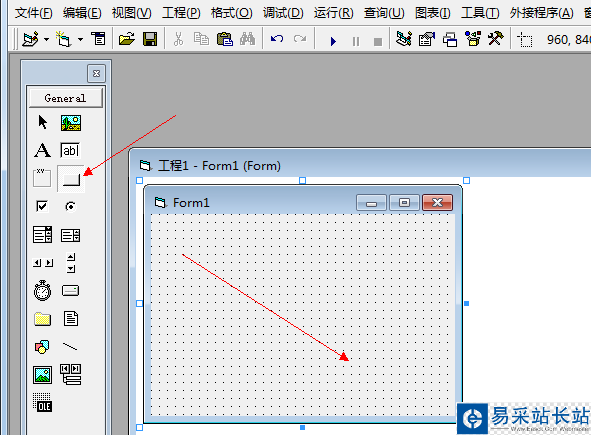Select the TextBox control tool
Screen dimensions: 591x435
coord(70,150)
